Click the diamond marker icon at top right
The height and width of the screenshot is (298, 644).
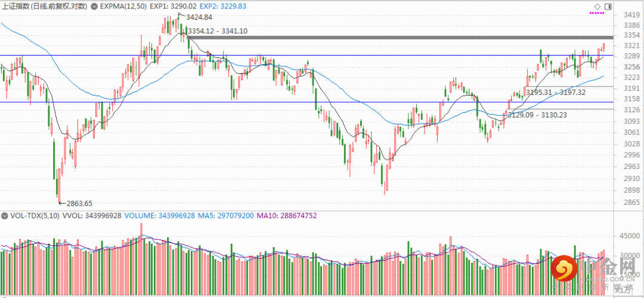(597, 6)
